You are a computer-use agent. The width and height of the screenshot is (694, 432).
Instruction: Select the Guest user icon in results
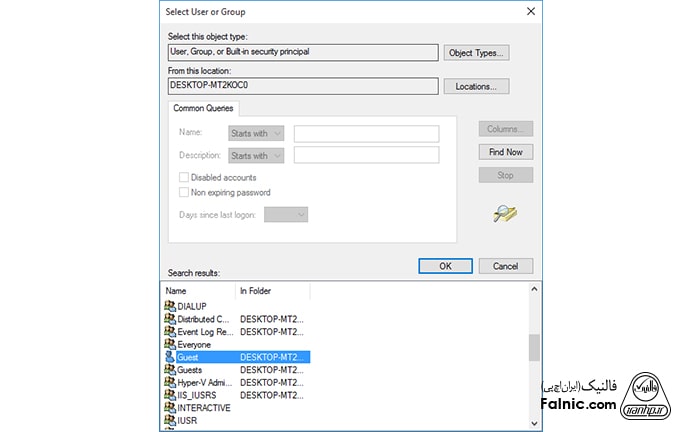pyautogui.click(x=169, y=357)
